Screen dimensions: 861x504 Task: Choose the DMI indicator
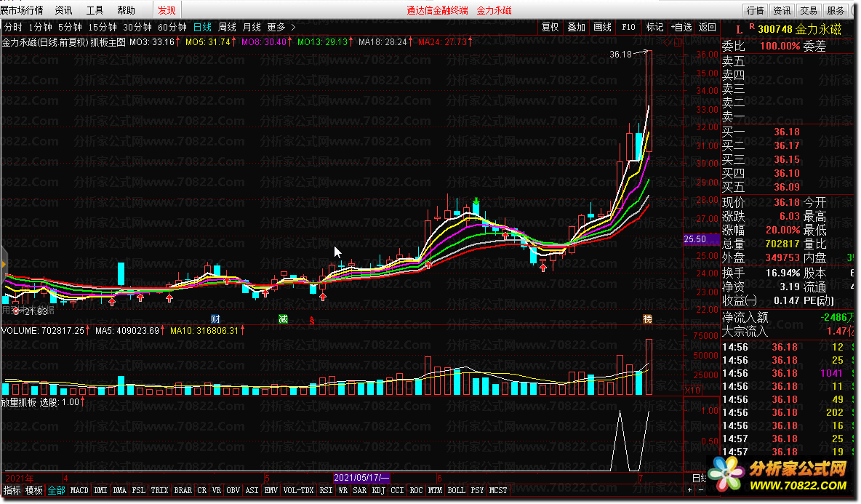pos(100,490)
